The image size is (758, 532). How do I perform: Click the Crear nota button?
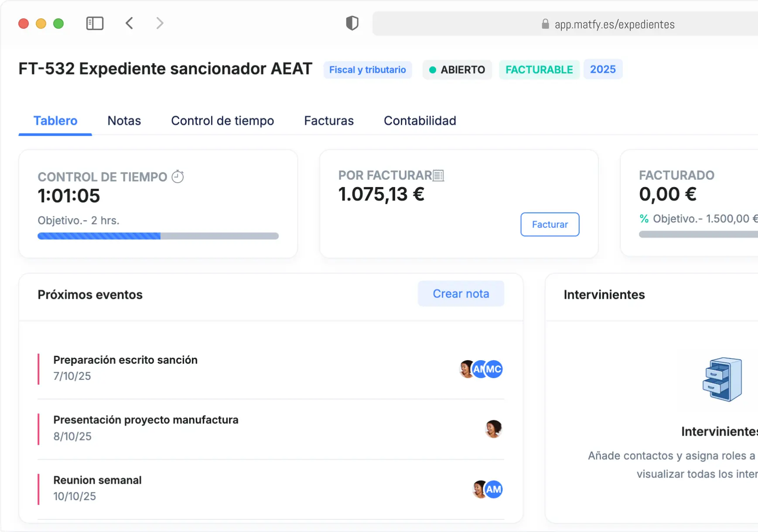(461, 294)
